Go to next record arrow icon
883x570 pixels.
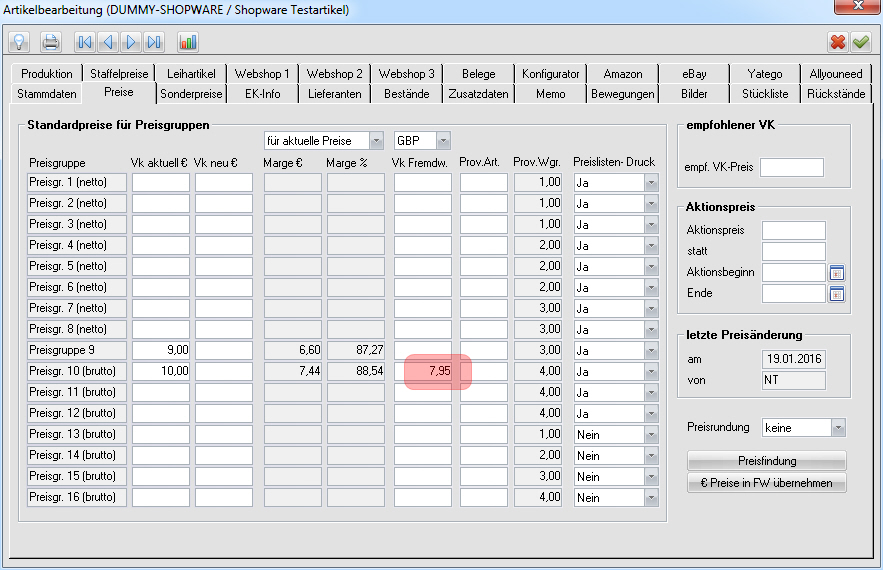[131, 42]
